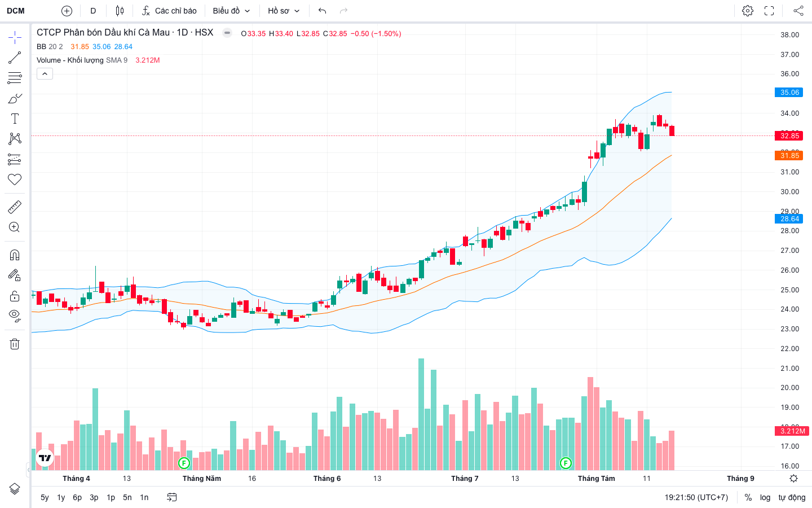This screenshot has height=508, width=812.
Task: Open the Fibonacci and horizontal lines tool
Action: coord(15,78)
